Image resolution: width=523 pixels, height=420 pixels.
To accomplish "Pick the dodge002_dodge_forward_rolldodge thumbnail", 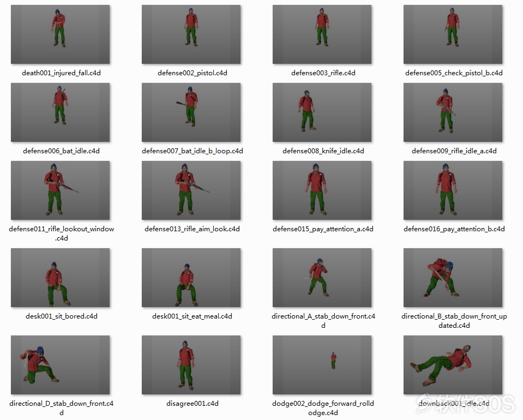I will [x=322, y=365].
